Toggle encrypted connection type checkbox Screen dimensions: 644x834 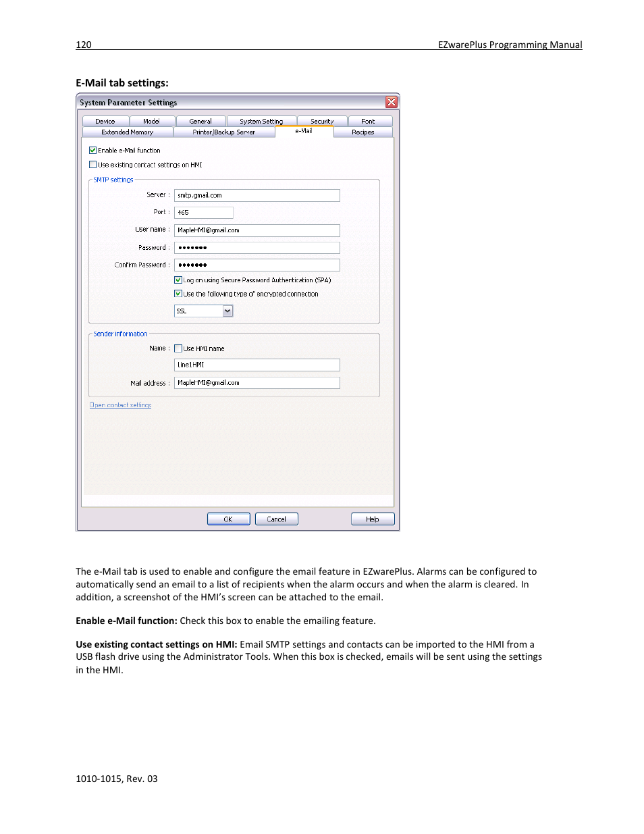click(x=178, y=294)
